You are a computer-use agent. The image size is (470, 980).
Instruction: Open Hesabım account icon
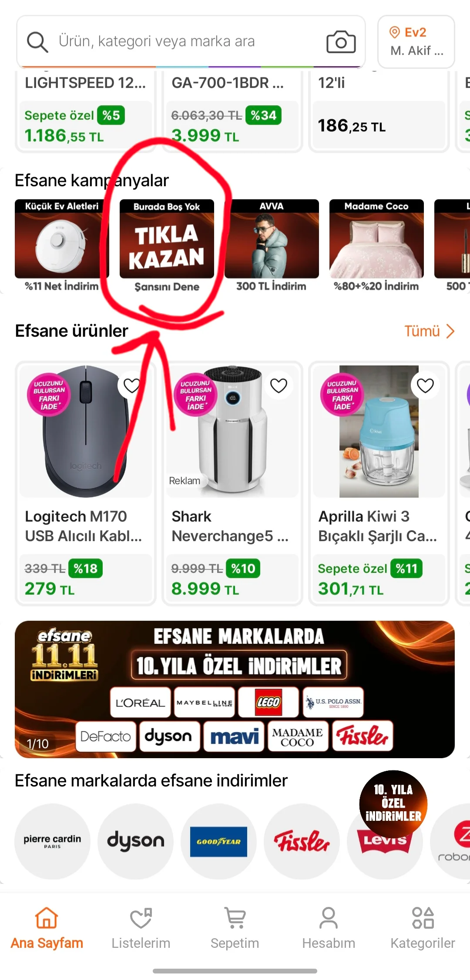tap(329, 918)
